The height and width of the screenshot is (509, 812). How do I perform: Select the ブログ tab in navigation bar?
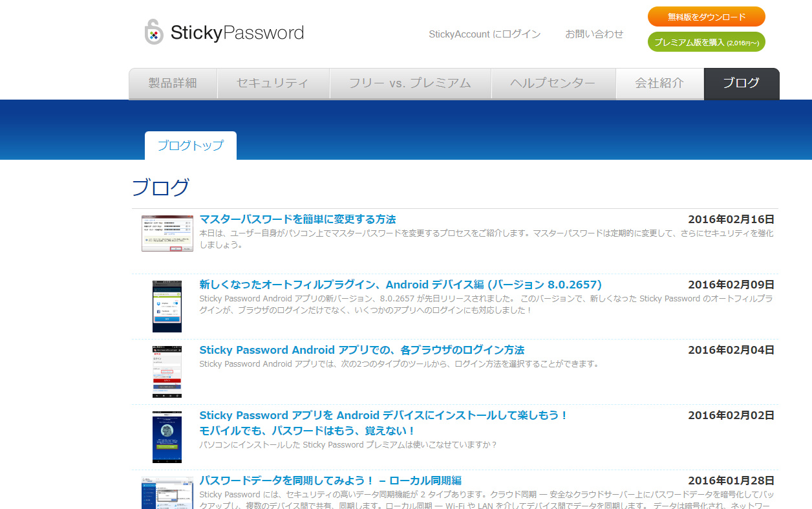pyautogui.click(x=741, y=83)
